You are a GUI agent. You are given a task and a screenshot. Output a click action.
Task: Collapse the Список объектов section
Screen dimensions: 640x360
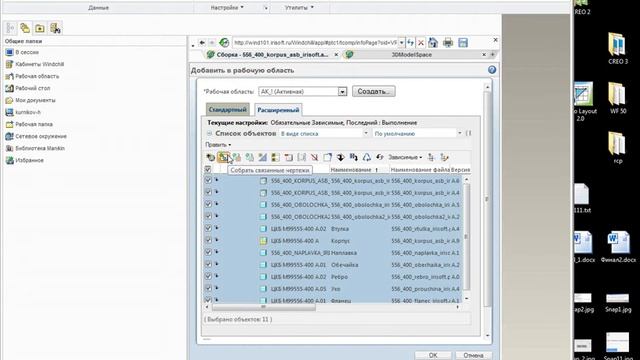click(209, 133)
